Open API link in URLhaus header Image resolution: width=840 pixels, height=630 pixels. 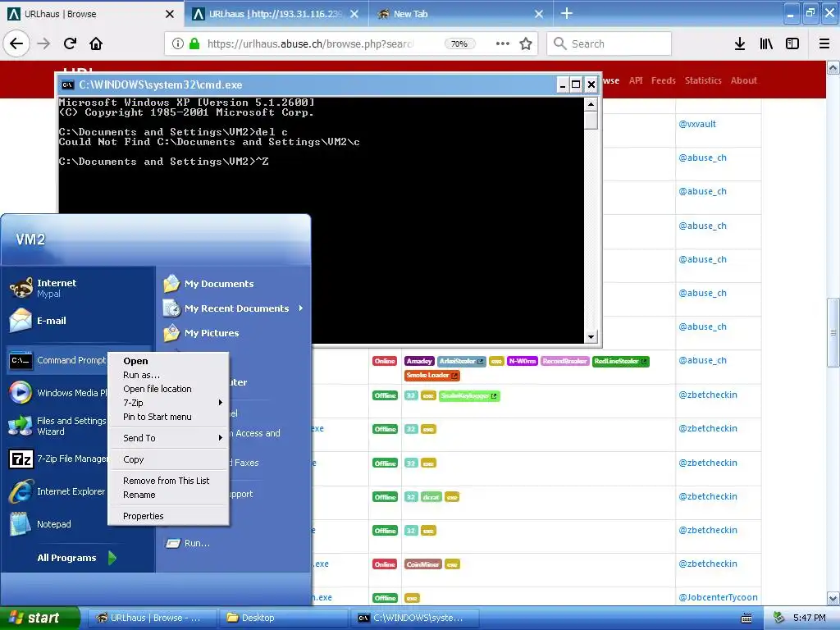636,80
